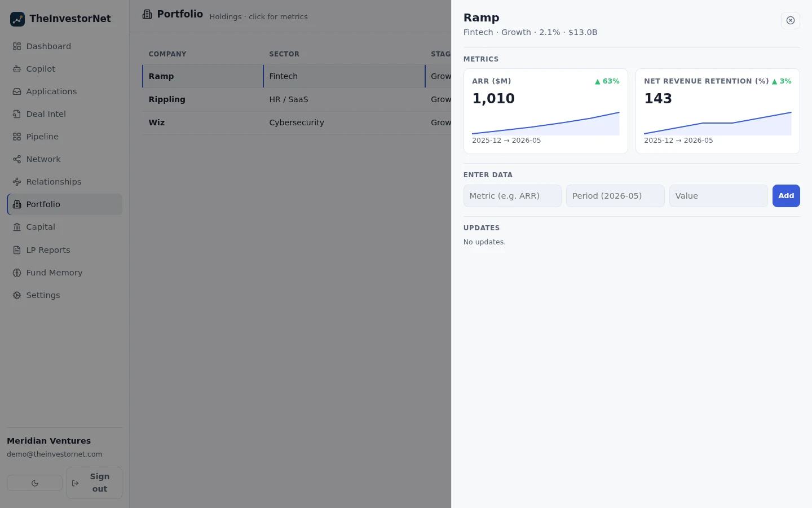Click the Capital bank icon
Viewport: 812px width, 508px height.
tap(17, 227)
